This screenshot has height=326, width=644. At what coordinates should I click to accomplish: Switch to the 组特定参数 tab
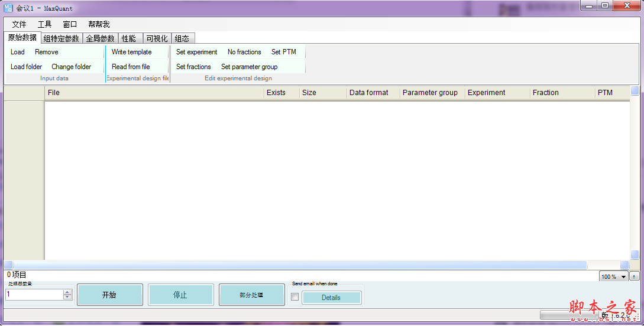pos(62,38)
